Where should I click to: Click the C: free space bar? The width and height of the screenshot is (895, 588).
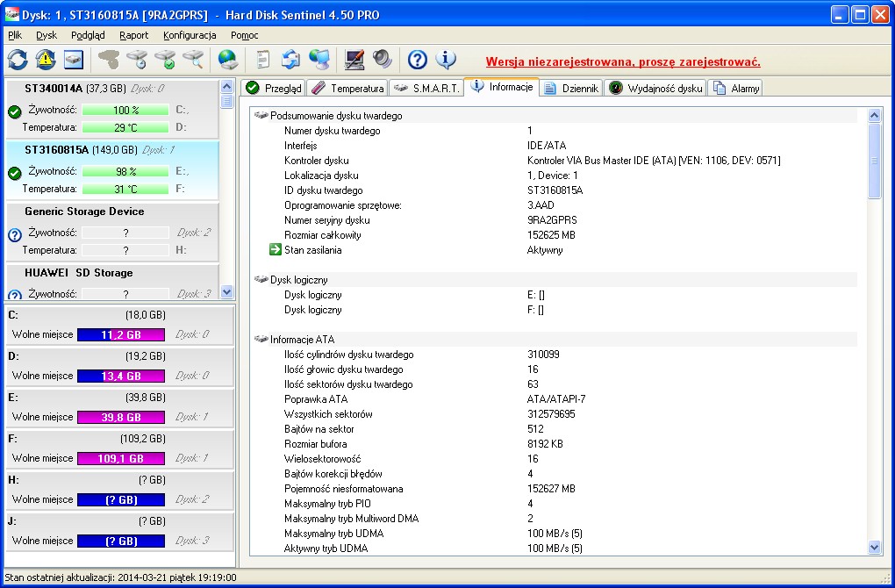[121, 334]
